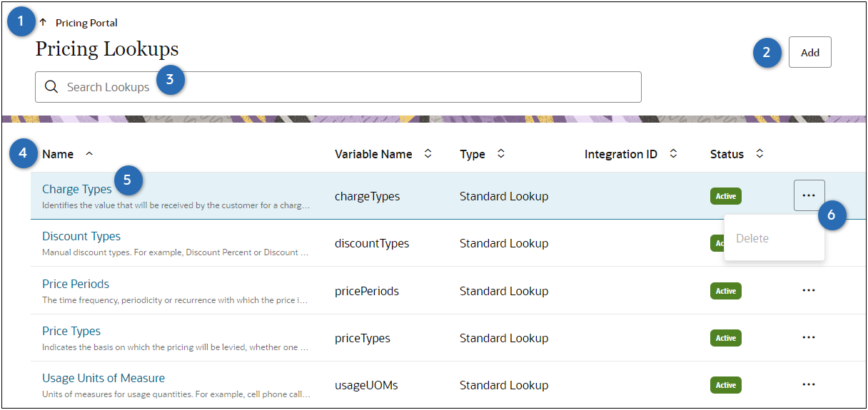Select Delete from the row menu
The image size is (868, 410).
pos(752,238)
